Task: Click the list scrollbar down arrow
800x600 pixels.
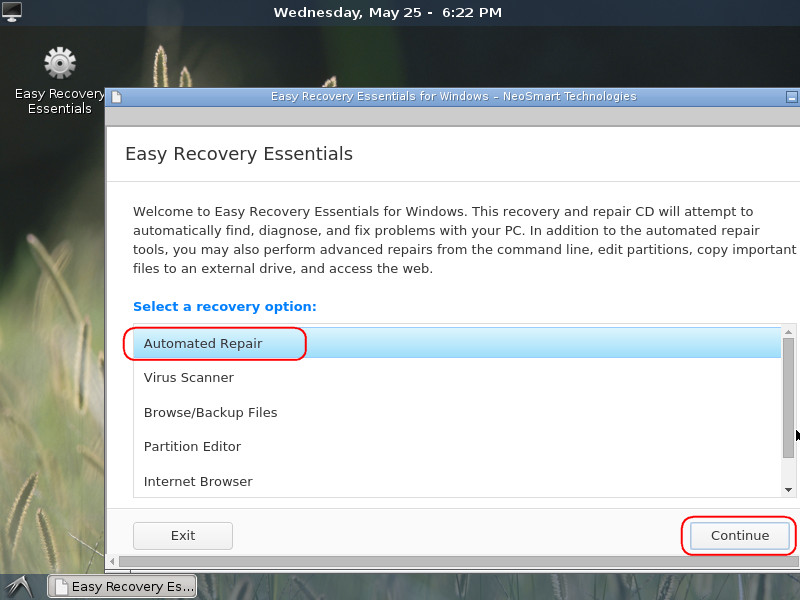Action: 788,490
